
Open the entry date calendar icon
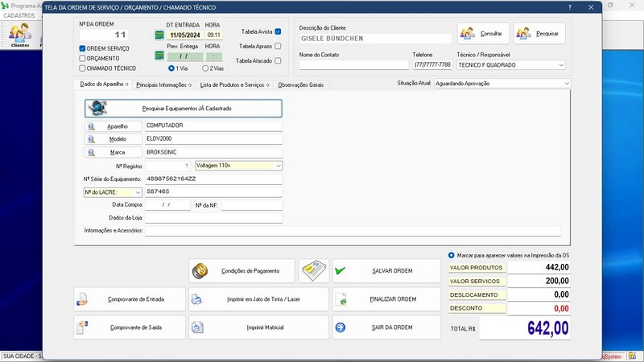click(159, 35)
